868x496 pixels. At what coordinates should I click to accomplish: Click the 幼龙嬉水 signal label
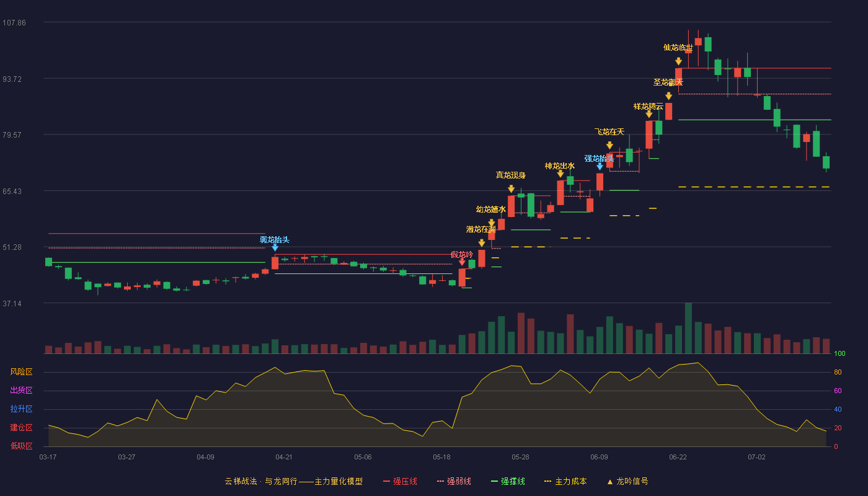[x=491, y=210]
